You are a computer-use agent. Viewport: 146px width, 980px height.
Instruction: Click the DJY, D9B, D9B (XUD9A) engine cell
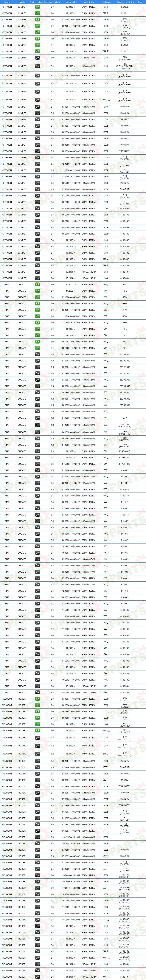125,425
